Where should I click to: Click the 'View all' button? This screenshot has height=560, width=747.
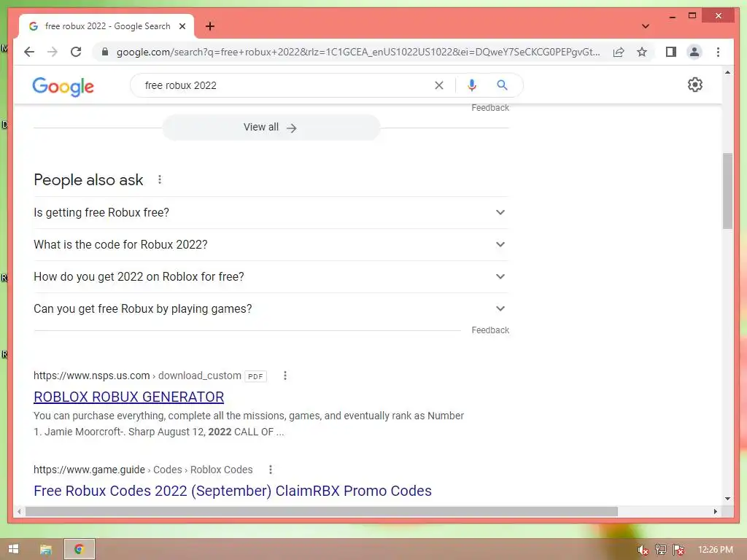(271, 128)
